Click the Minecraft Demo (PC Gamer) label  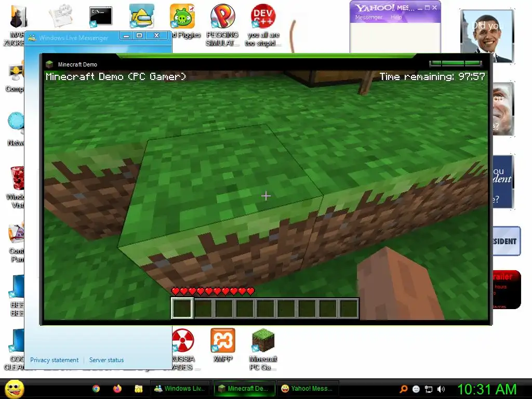(x=116, y=77)
